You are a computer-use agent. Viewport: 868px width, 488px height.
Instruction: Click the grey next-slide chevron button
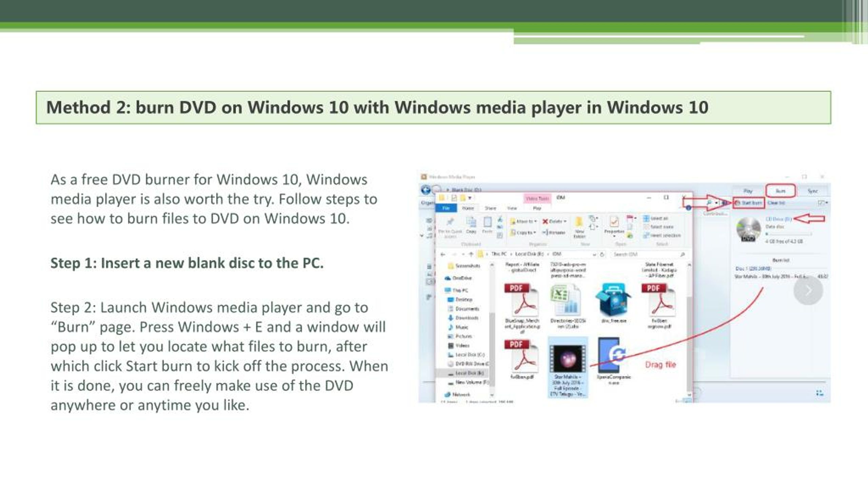(x=808, y=290)
